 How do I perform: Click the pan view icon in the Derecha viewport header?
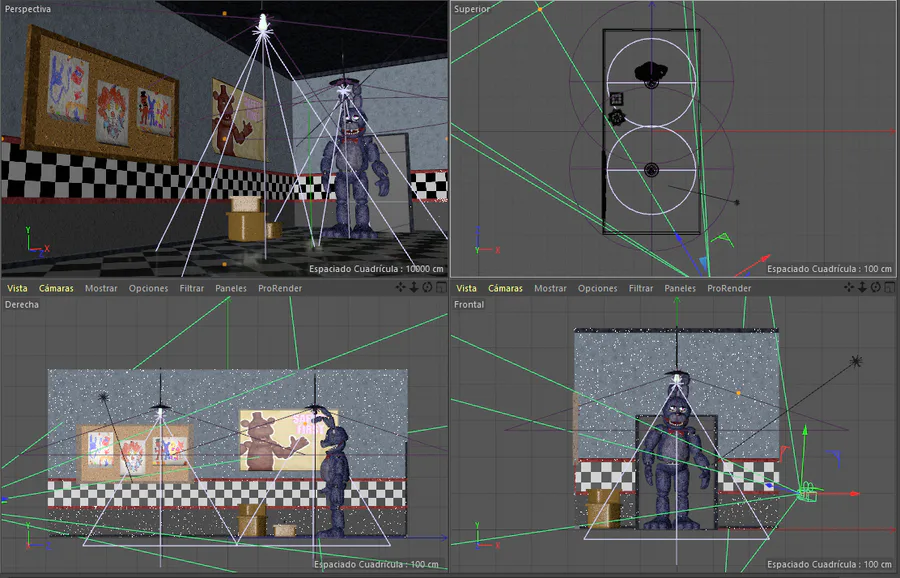coord(400,288)
